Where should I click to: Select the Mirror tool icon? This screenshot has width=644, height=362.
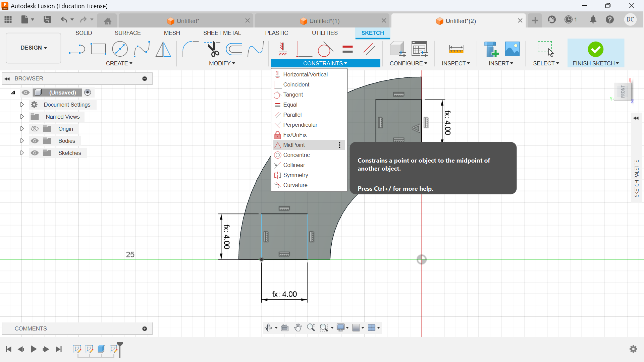[163, 49]
